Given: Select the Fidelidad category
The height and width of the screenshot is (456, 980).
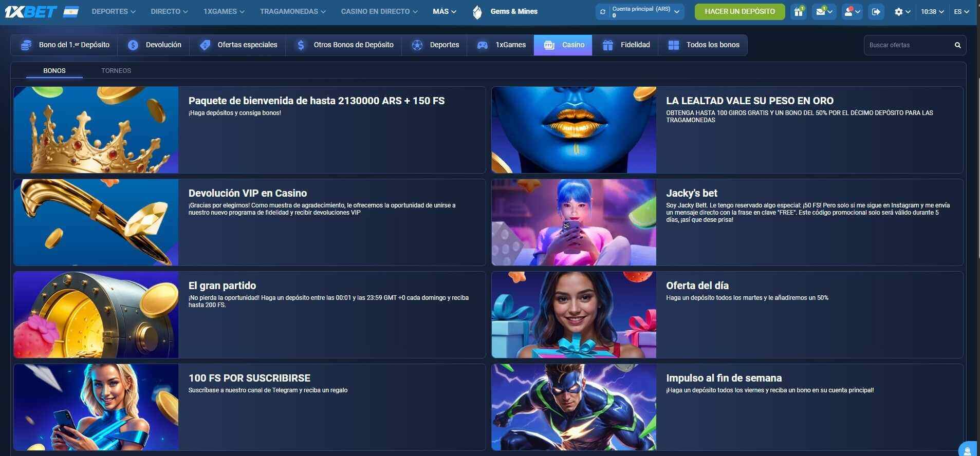Looking at the screenshot, I should pyautogui.click(x=625, y=45).
